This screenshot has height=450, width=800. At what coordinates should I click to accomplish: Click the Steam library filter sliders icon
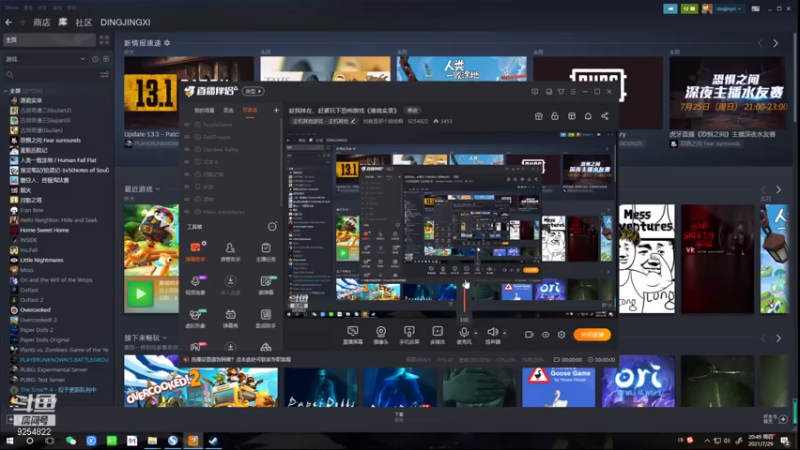pyautogui.click(x=104, y=75)
